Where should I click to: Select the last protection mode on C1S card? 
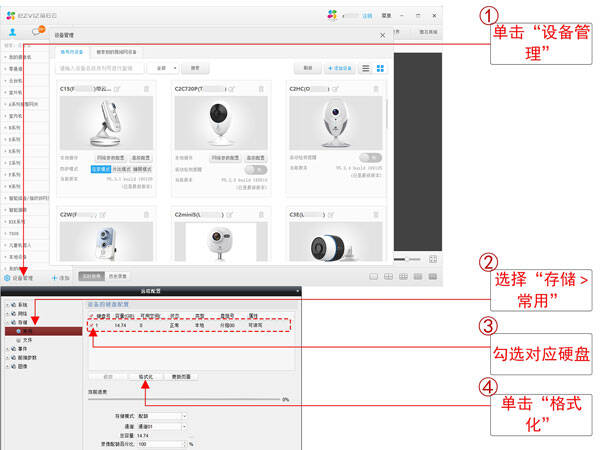142,169
